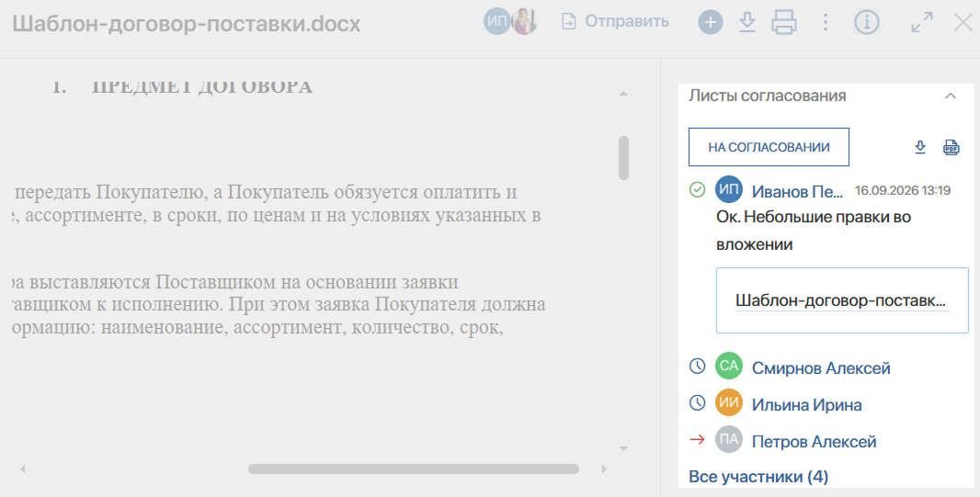Screen dimensions: 980x497
Task: Print the document using printer icon
Action: [784, 22]
